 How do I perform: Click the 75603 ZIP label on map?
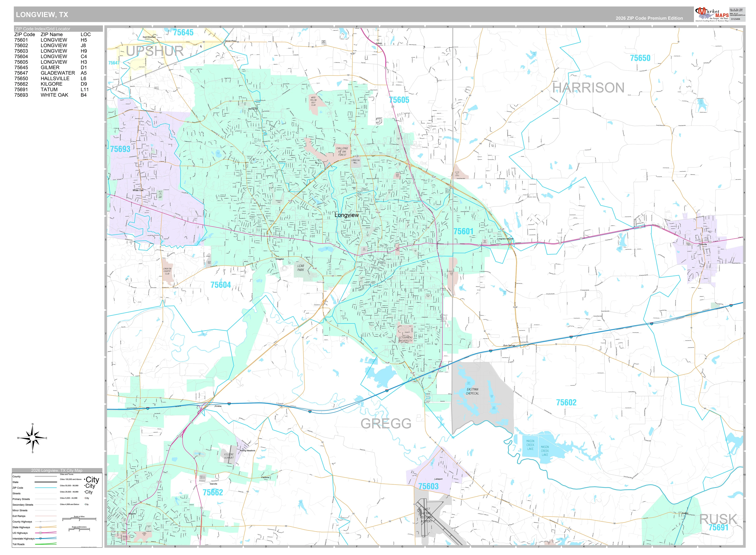428,486
